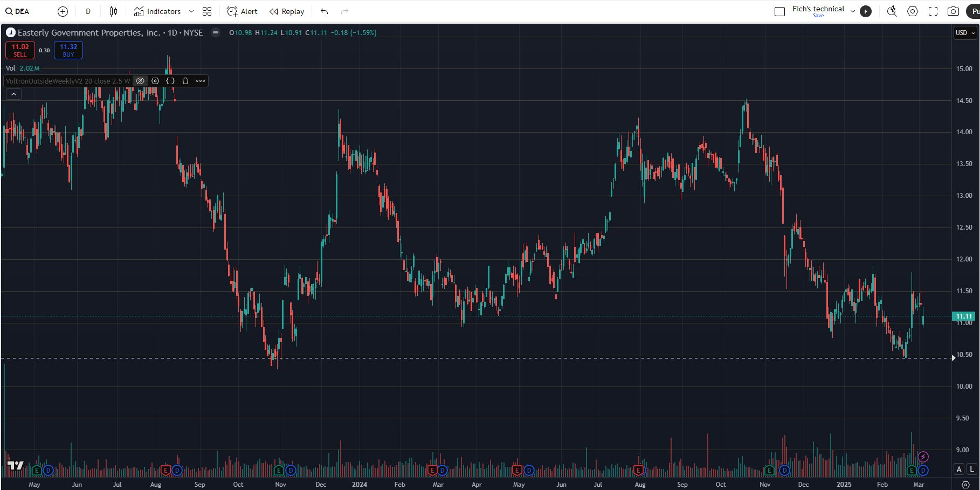
Task: Show the hidden VoltronOutsideWeeklyV2 indicator
Action: pos(140,81)
